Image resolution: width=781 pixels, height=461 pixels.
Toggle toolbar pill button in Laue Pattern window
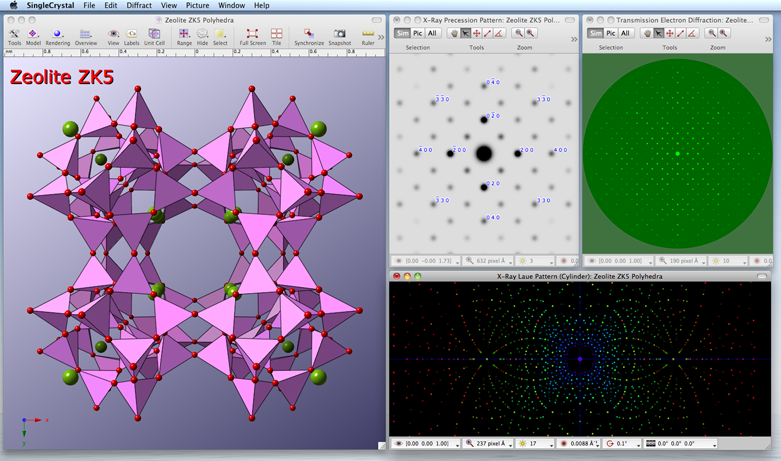tap(763, 276)
